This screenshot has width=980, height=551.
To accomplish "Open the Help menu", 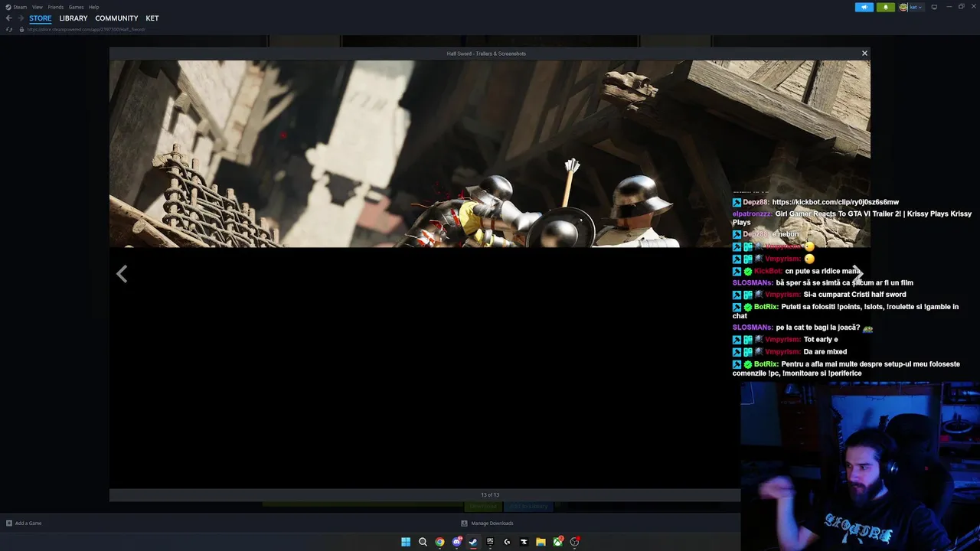I will [93, 7].
